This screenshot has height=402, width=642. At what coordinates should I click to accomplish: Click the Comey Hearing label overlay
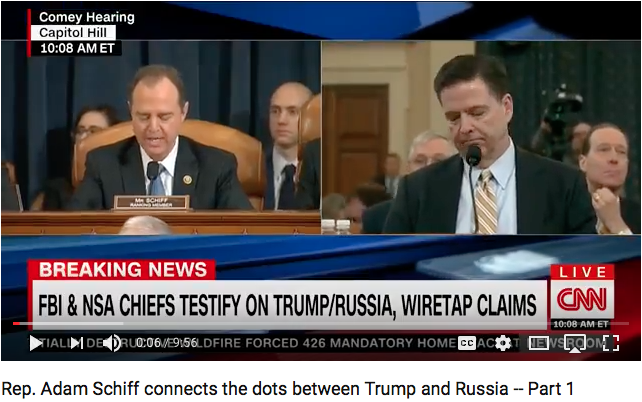tap(87, 17)
